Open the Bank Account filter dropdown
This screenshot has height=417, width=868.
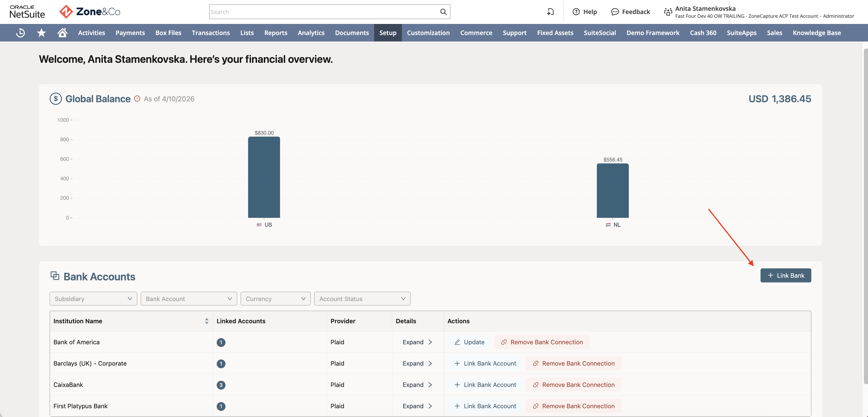[x=189, y=298]
